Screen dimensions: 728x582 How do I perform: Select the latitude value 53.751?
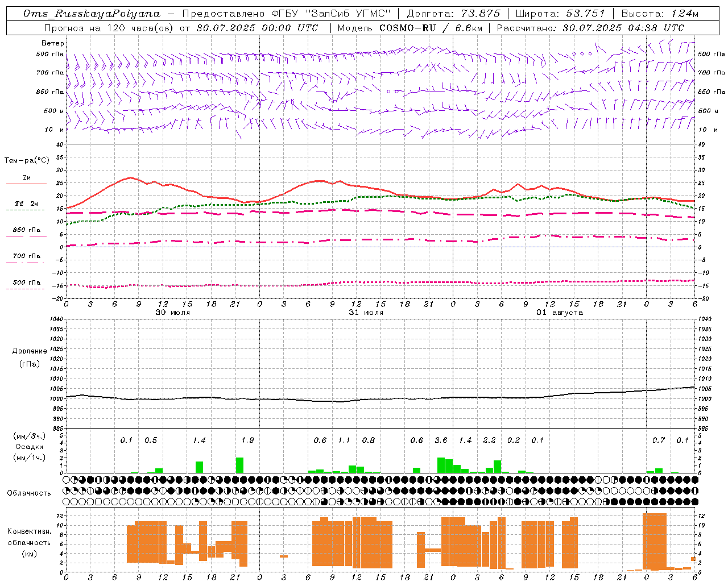point(585,14)
